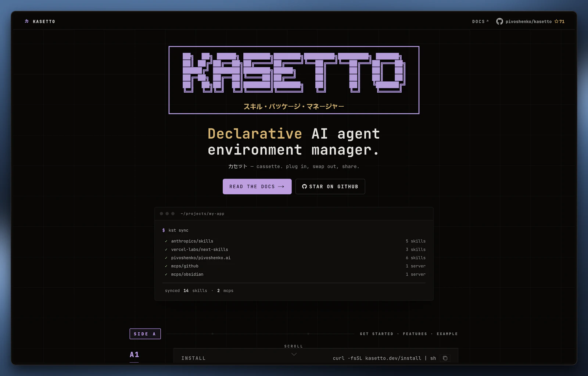Click the SCROLL down chevron
This screenshot has width=588, height=376.
point(294,354)
